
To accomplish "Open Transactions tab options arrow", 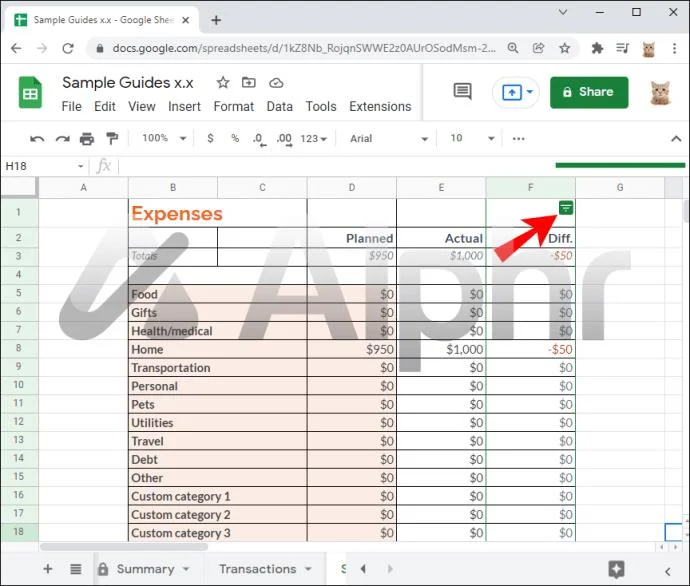I will [x=308, y=569].
